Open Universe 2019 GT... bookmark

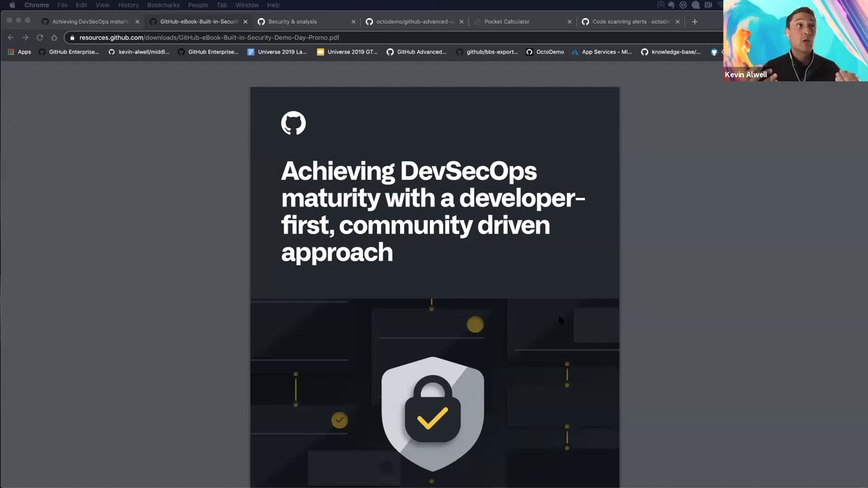[347, 52]
